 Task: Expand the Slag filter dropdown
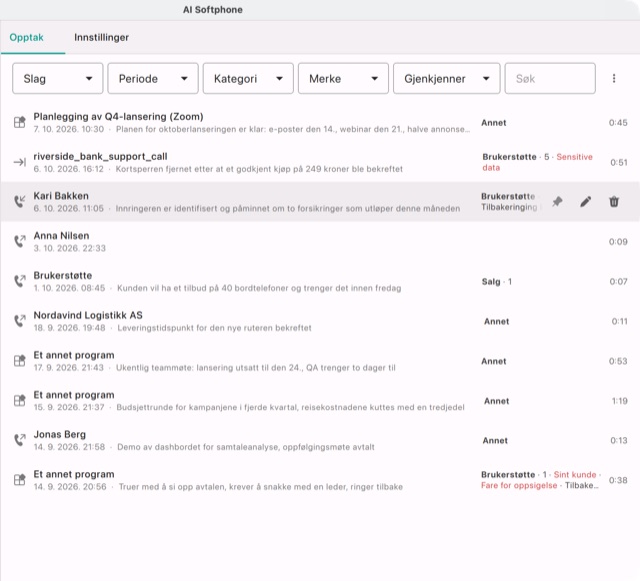(x=58, y=78)
